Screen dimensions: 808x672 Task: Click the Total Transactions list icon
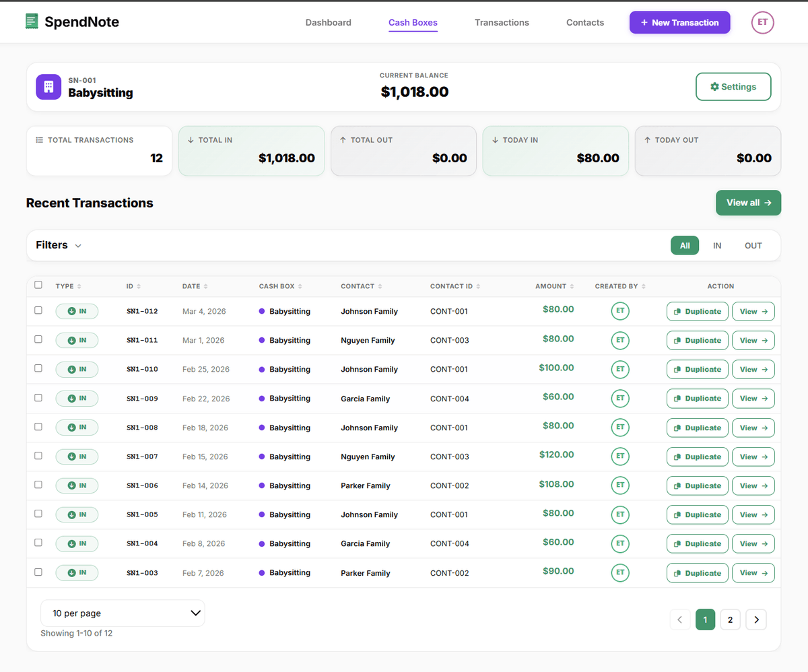tap(40, 140)
